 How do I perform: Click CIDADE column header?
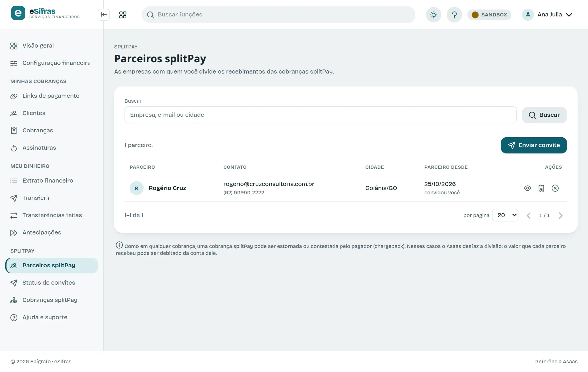(374, 167)
